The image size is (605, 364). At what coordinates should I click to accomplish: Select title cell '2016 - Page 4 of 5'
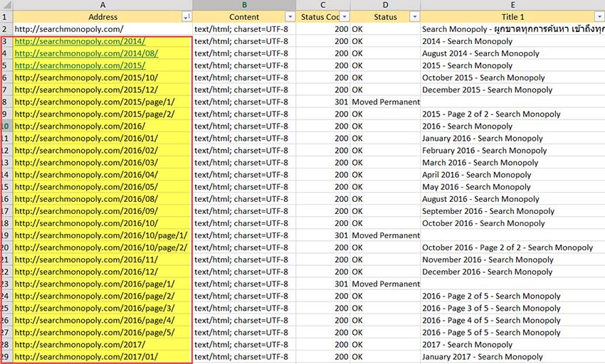coord(512,321)
